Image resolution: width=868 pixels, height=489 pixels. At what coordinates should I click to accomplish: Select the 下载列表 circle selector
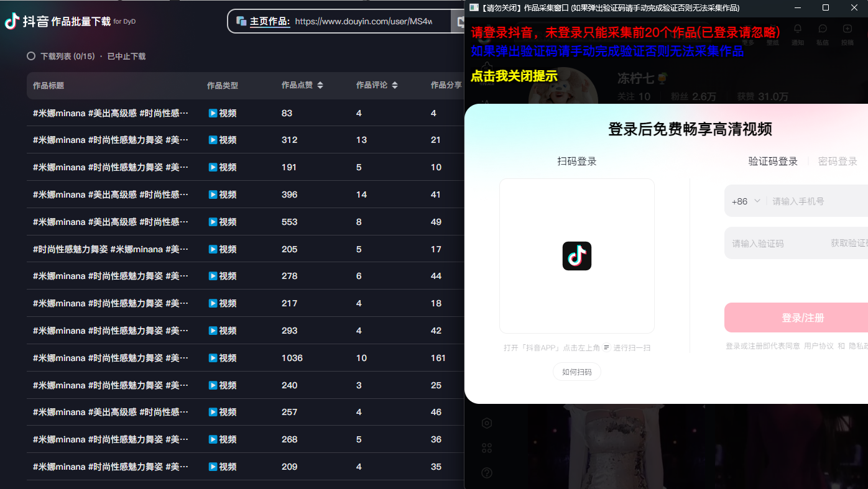click(x=30, y=55)
